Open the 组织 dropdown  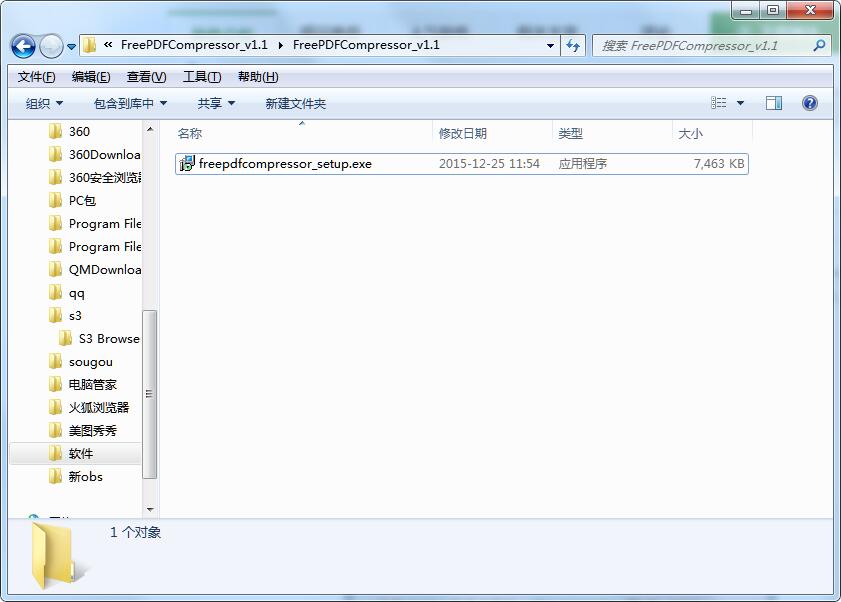[x=44, y=104]
